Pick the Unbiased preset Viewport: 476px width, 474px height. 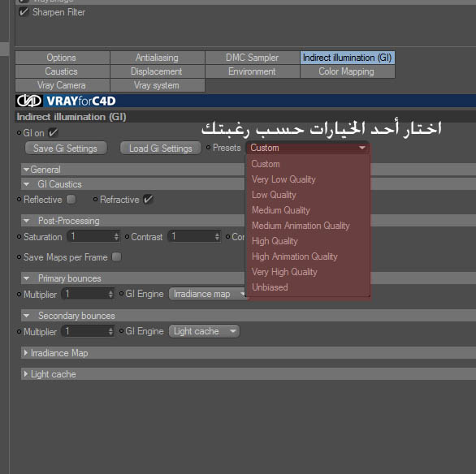click(308, 287)
